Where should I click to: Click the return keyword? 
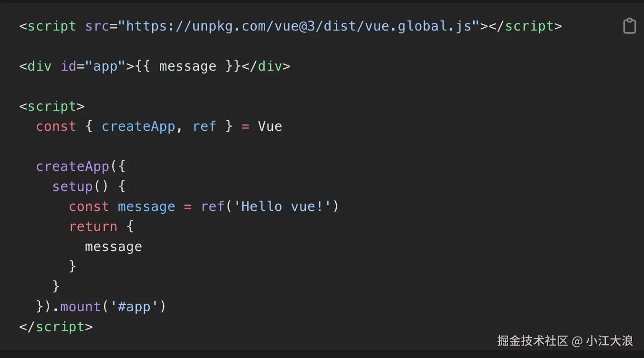(x=93, y=227)
